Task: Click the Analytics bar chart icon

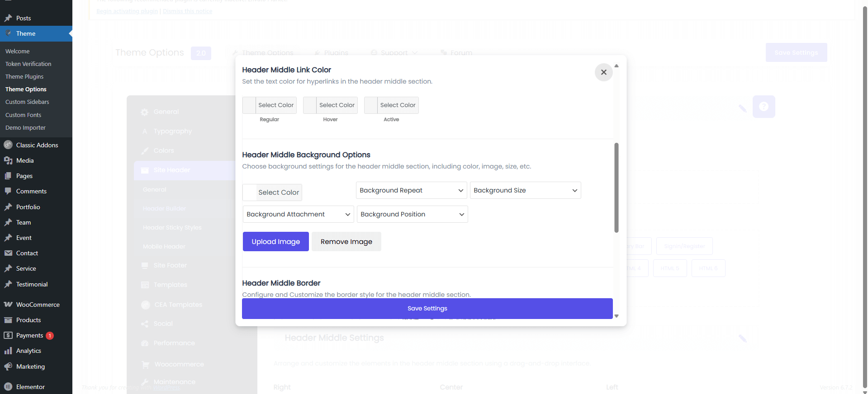Action: [x=8, y=351]
